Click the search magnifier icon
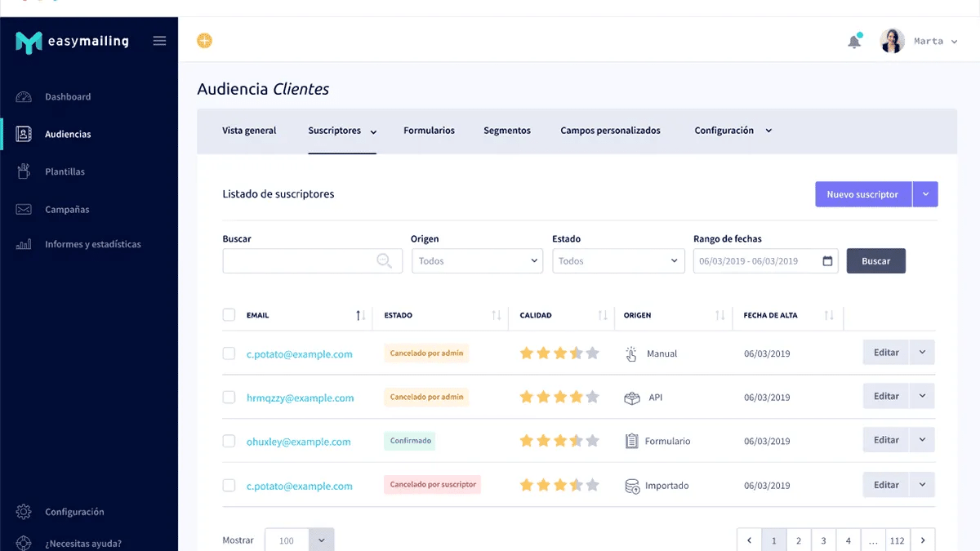Viewport: 980px width, 551px height. point(384,261)
